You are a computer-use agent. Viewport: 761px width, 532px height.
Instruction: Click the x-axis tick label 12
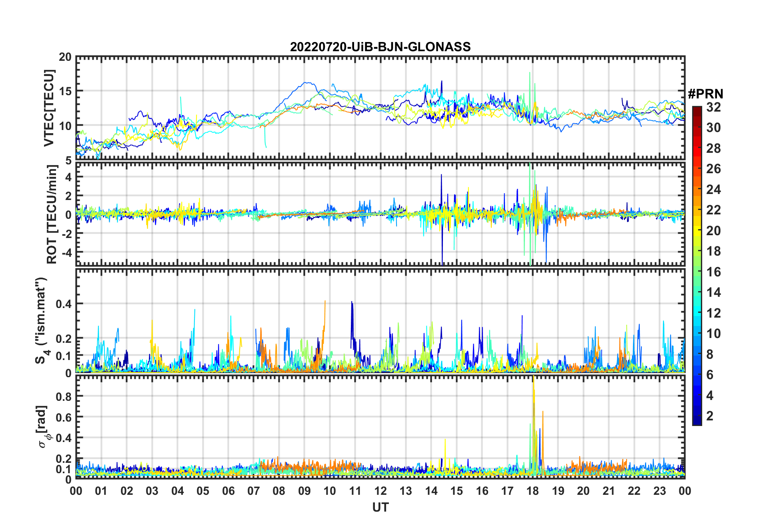tap(380, 491)
